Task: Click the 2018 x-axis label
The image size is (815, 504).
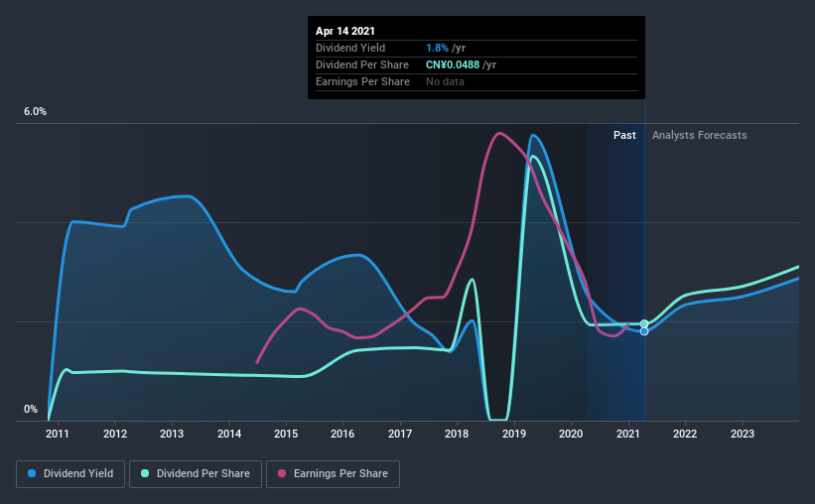Action: [x=457, y=434]
